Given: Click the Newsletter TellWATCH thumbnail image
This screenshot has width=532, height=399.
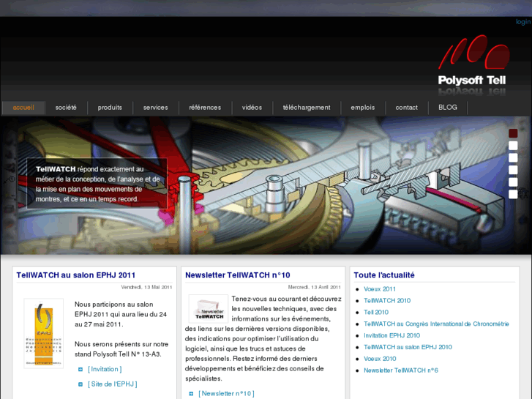Looking at the screenshot, I should click(209, 309).
